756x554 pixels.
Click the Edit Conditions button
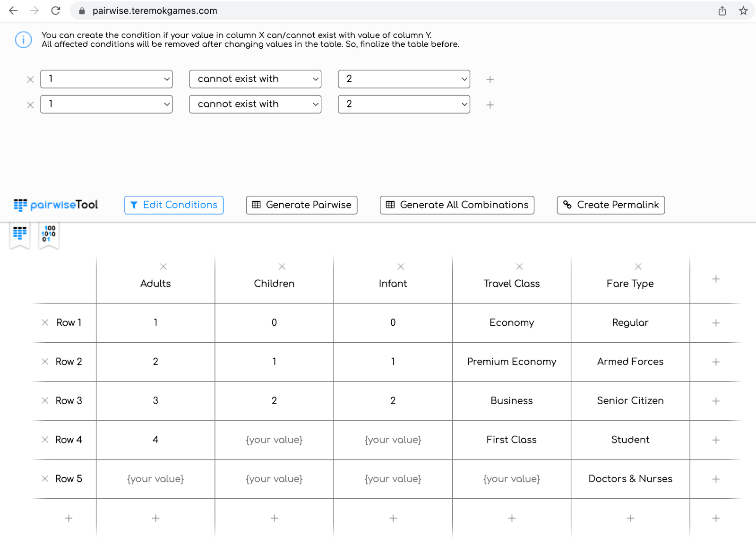click(x=174, y=205)
